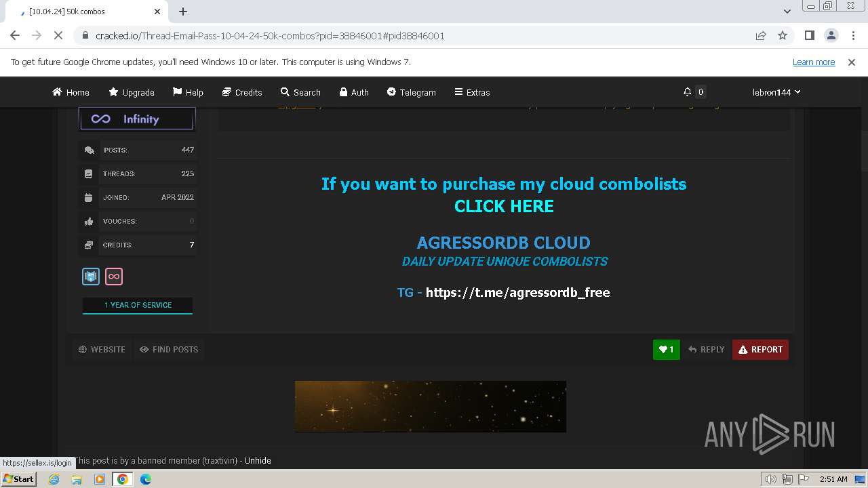
Task: Click POSTS count 447 row
Action: [x=138, y=150]
